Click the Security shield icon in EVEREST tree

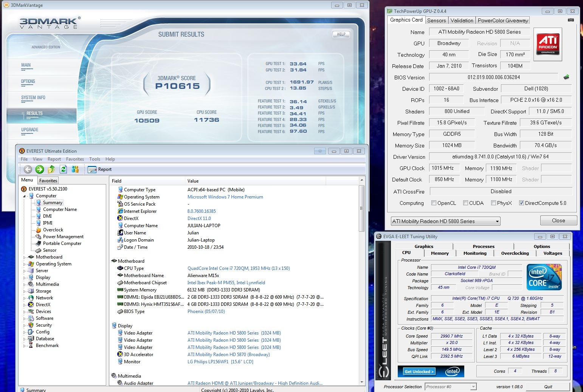point(31,325)
